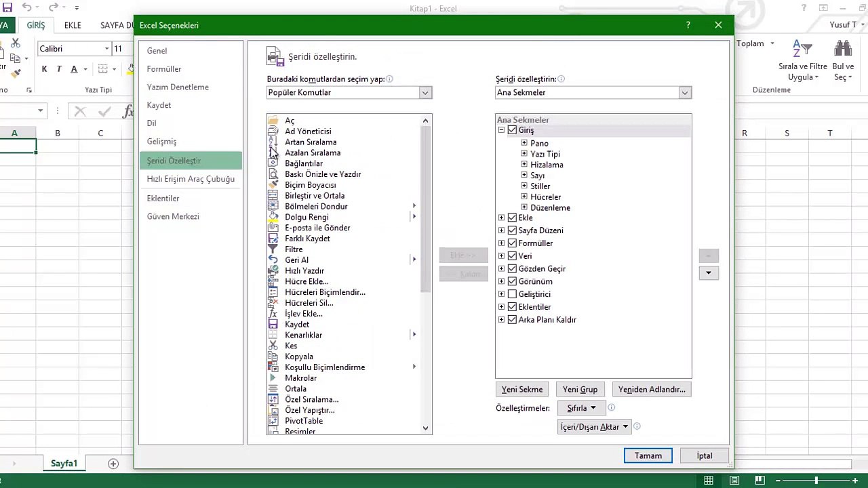Uncheck the Veri tab checkbox

pos(512,256)
